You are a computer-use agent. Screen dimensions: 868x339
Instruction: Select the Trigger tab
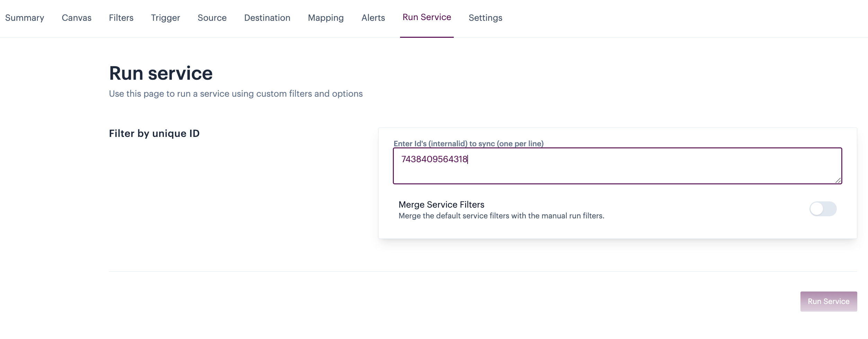click(x=165, y=18)
